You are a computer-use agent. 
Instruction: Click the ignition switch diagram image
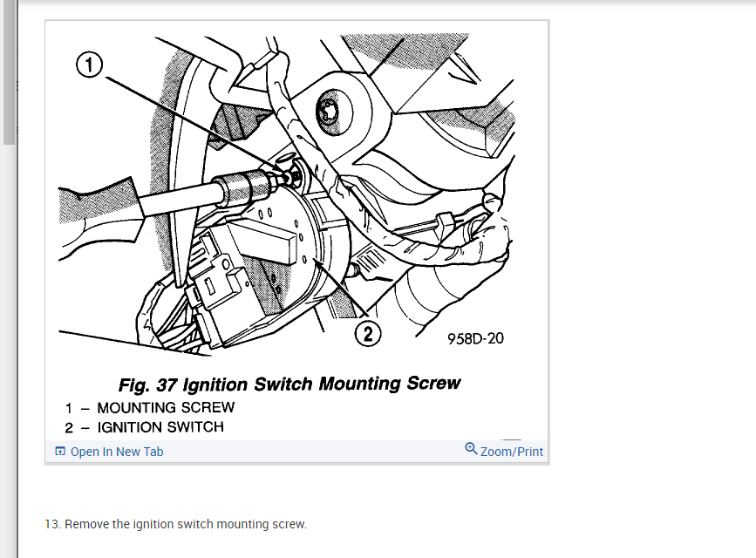point(296,230)
